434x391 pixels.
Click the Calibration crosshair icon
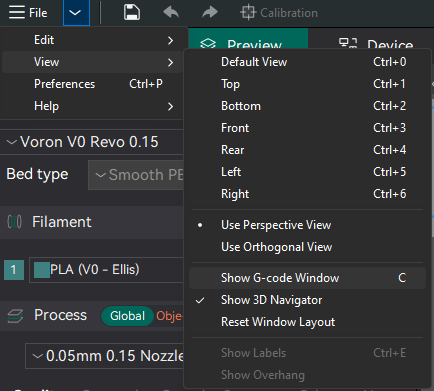(248, 13)
